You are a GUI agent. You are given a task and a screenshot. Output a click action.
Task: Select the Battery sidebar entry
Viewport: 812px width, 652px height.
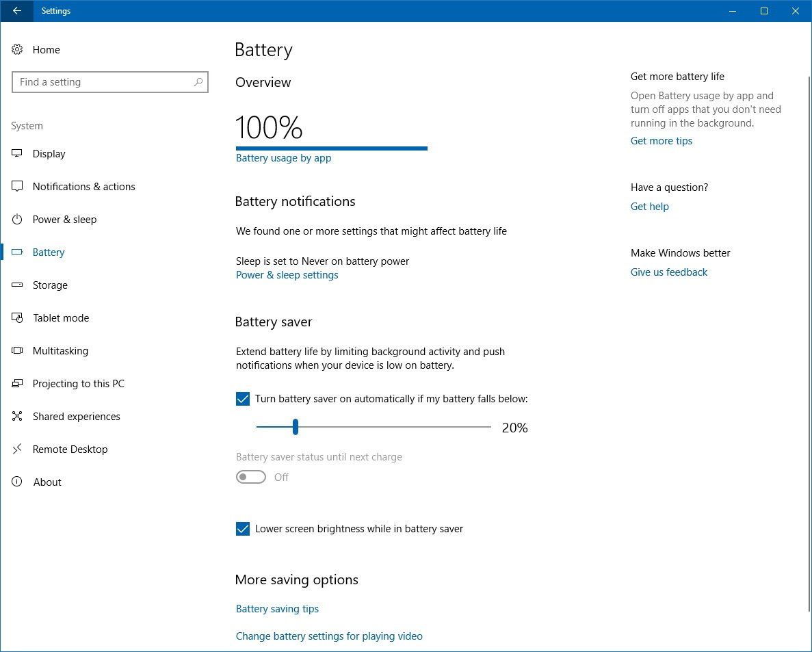(49, 252)
